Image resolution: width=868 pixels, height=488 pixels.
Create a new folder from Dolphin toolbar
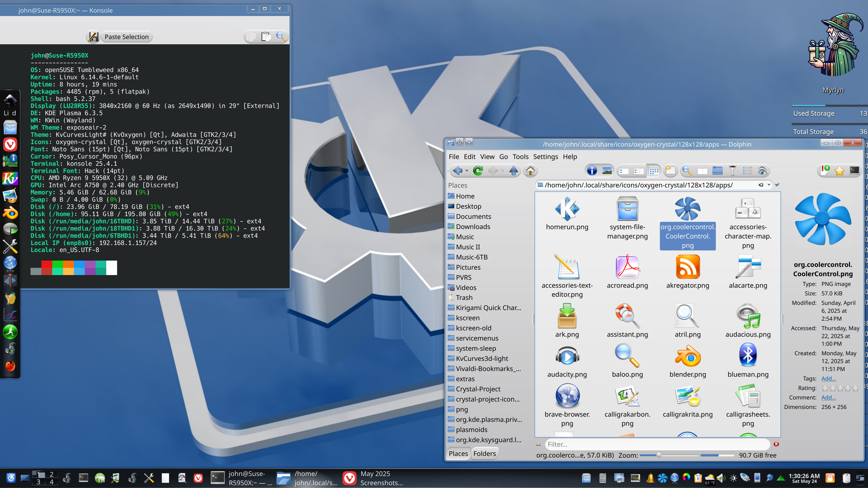click(670, 171)
